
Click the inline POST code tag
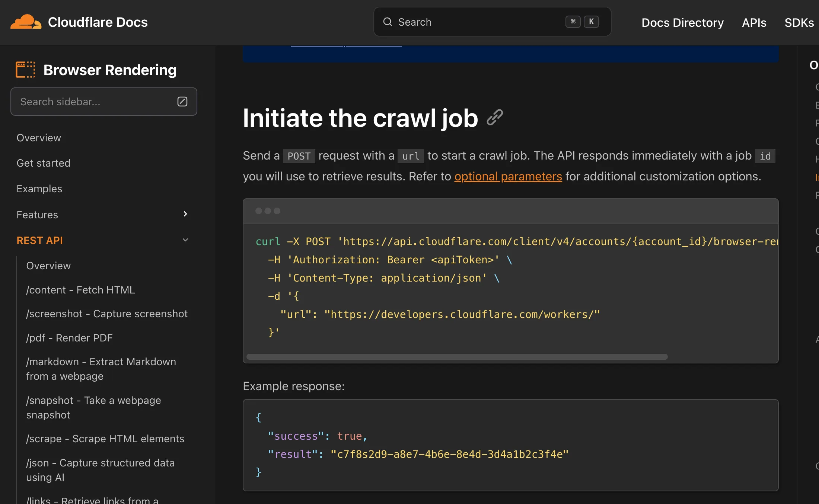299,156
